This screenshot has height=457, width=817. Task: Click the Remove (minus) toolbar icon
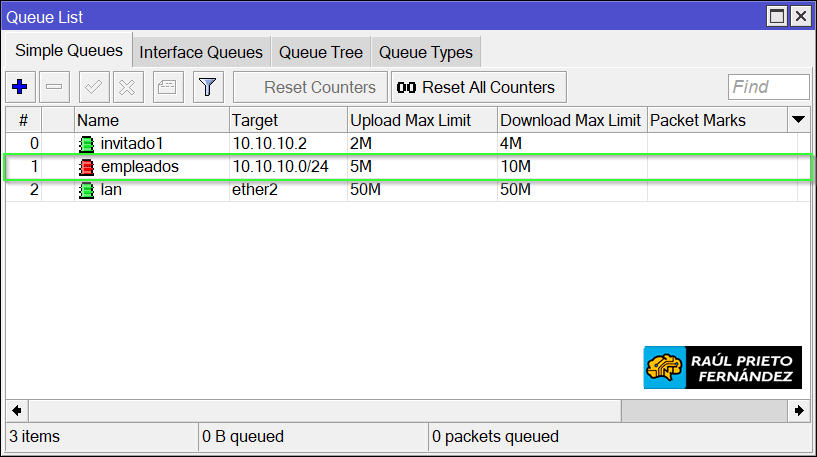coord(54,87)
